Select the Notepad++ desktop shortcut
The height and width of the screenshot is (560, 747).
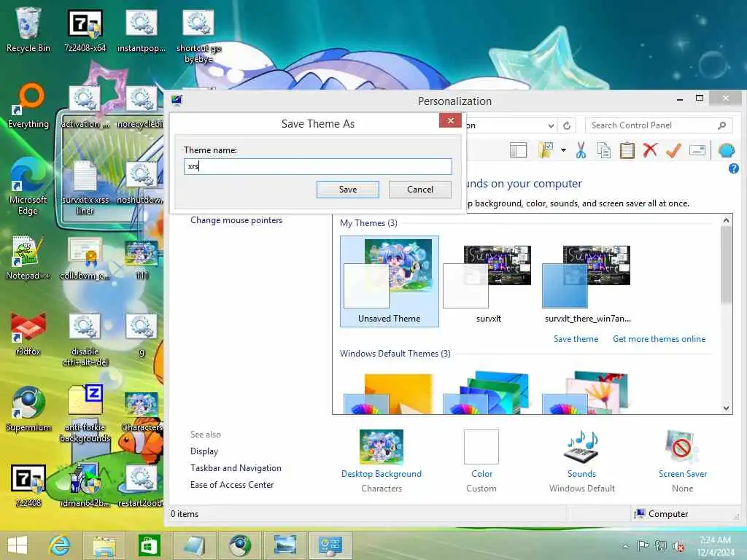tap(28, 257)
